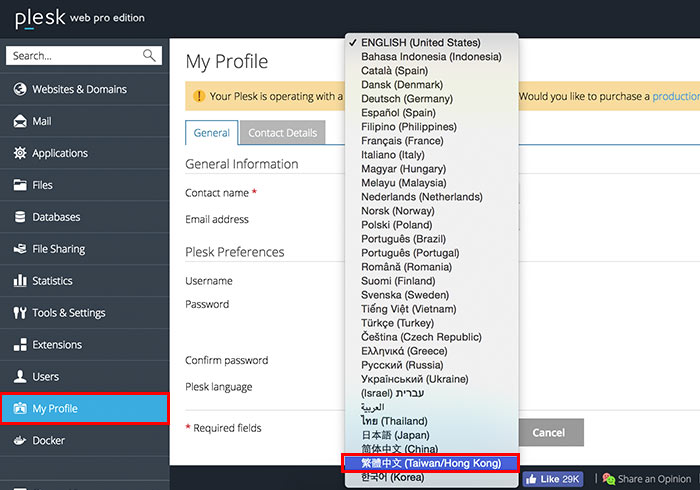Choose Melayu (Malaysia) from language list
This screenshot has height=490, width=700.
click(x=431, y=183)
